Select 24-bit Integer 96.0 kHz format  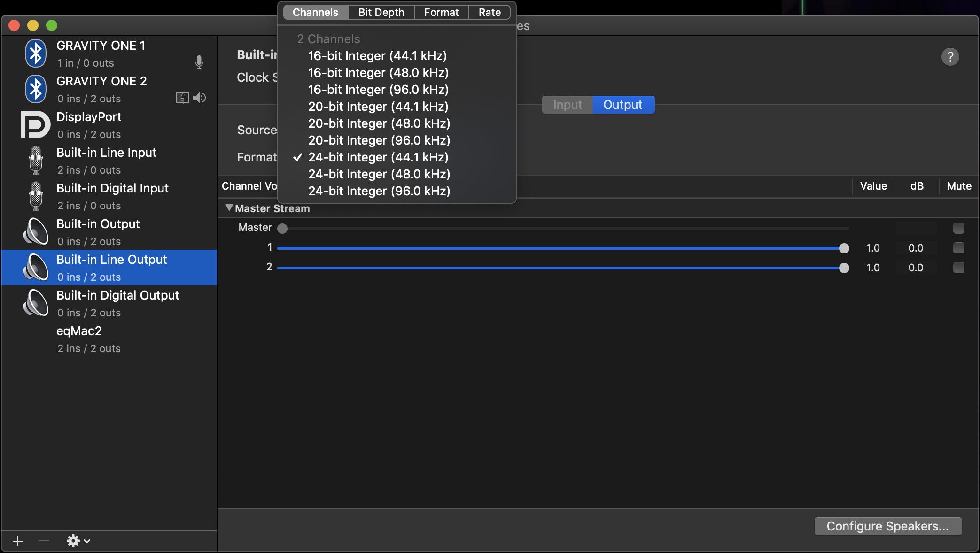coord(379,191)
